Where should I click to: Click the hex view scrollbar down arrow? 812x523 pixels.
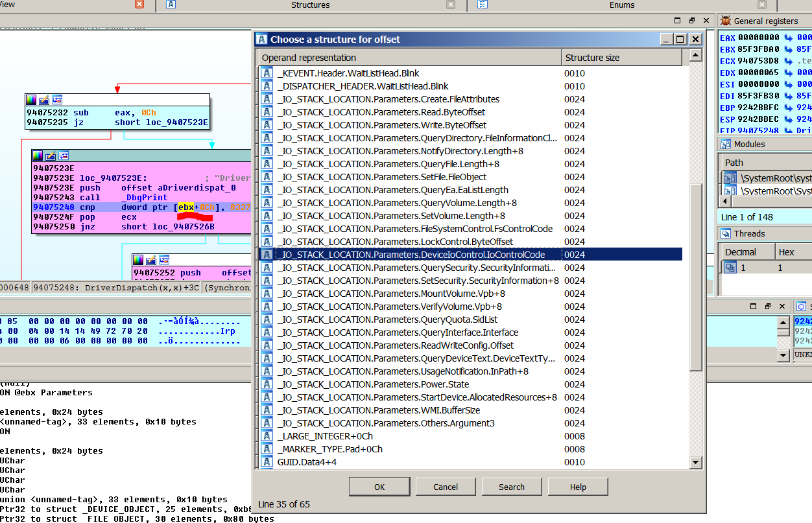pyautogui.click(x=784, y=355)
